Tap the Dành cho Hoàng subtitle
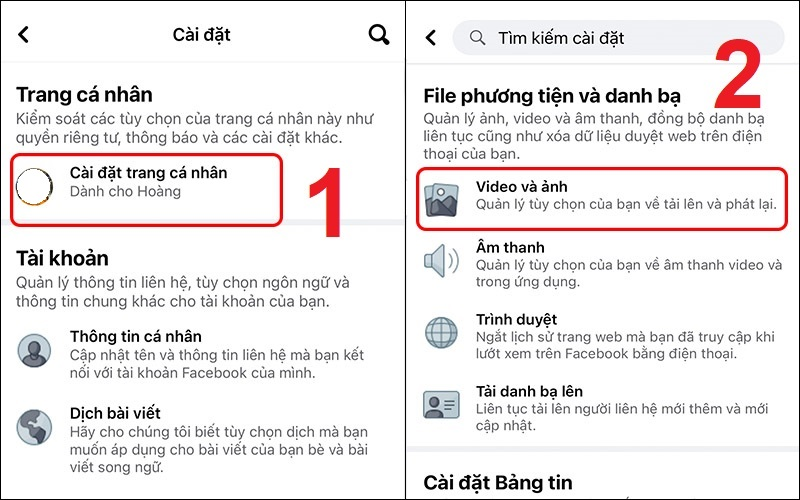The height and width of the screenshot is (500, 800). coord(125,192)
